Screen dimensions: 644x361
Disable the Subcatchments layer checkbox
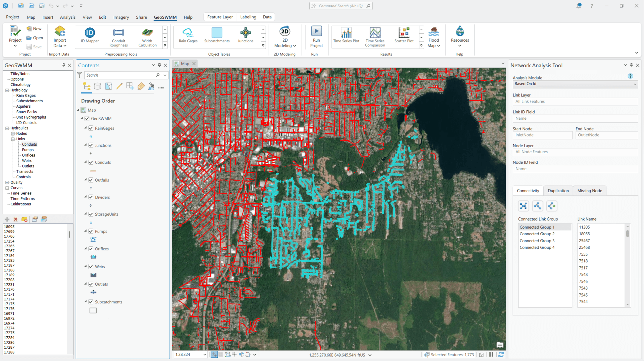(x=91, y=302)
